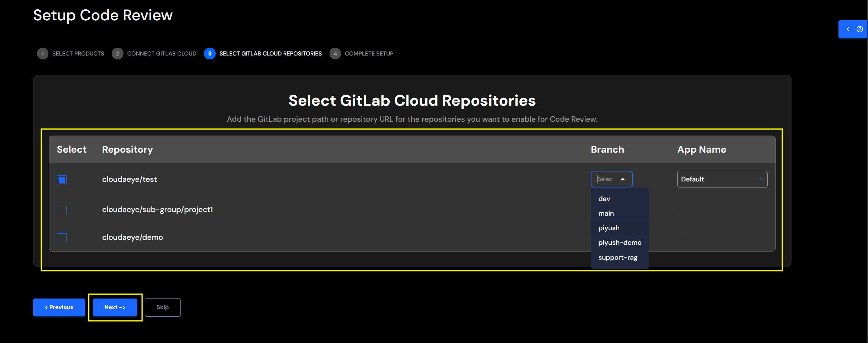Screen dimensions: 868x343
Task: Click the collapse chevron near the help icon
Action: click(x=848, y=29)
